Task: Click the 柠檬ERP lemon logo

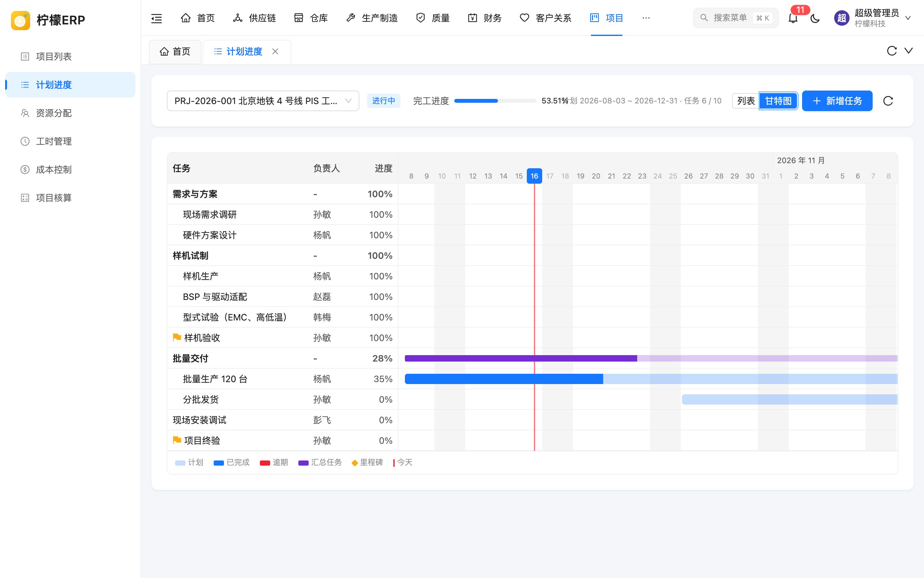Action: 21,20
